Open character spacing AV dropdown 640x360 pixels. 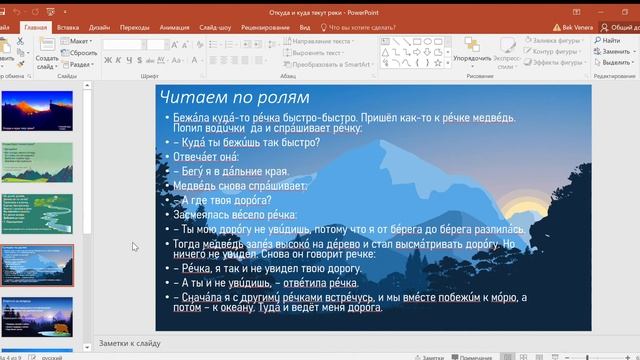pos(162,60)
